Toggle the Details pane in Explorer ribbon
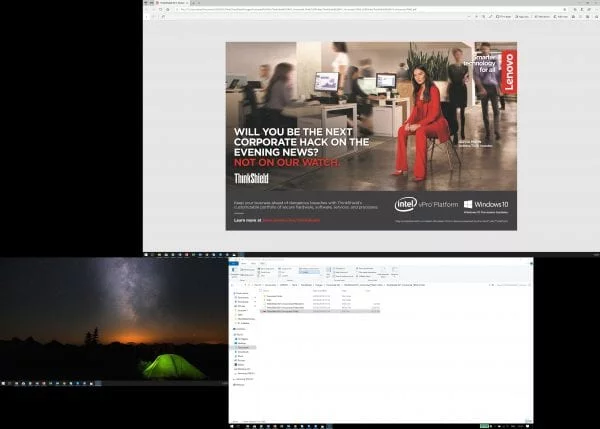The image size is (600, 429). 248,275
